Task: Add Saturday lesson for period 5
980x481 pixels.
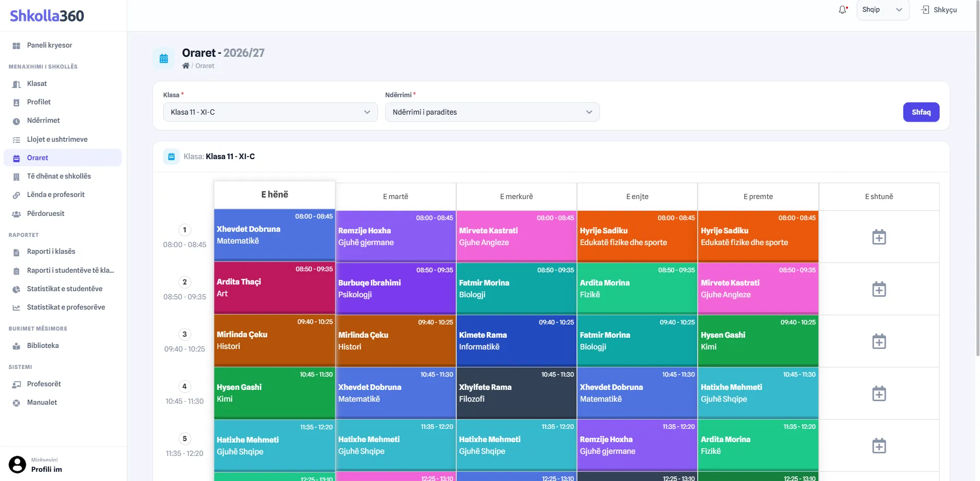Action: coord(879,446)
